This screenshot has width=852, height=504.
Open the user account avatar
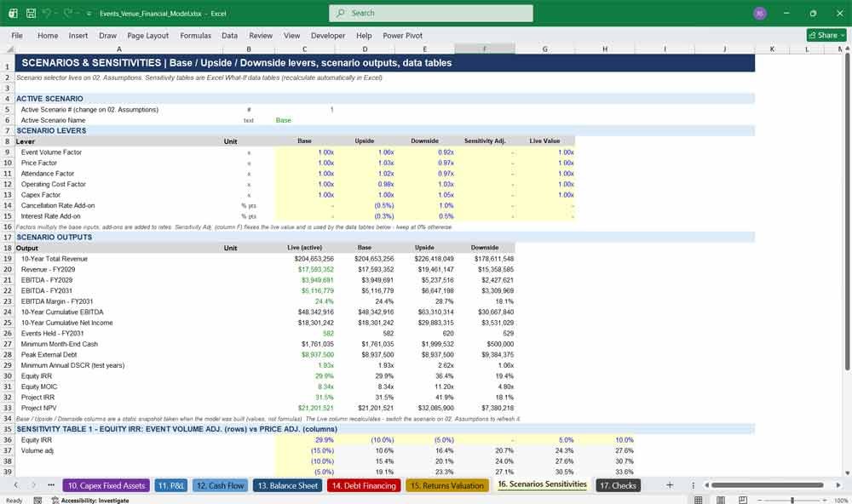coord(760,13)
